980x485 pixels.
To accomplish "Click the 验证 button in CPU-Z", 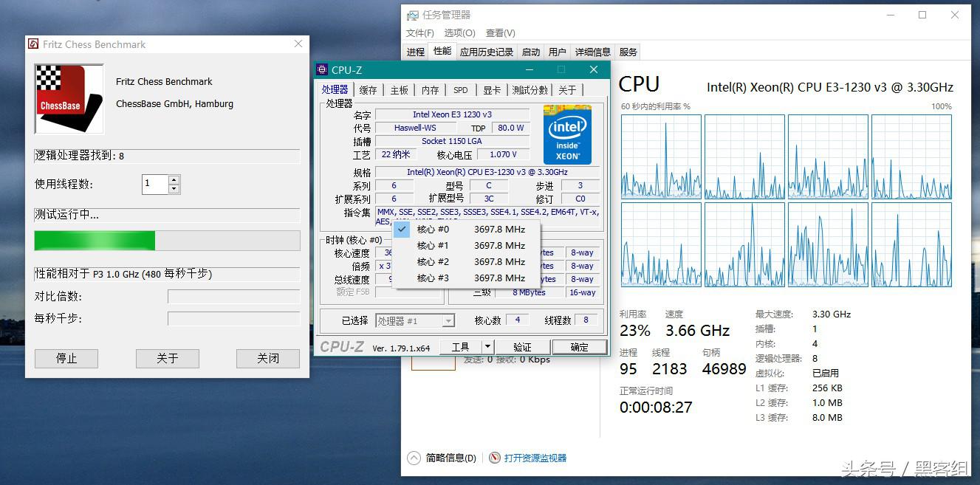I will (522, 347).
